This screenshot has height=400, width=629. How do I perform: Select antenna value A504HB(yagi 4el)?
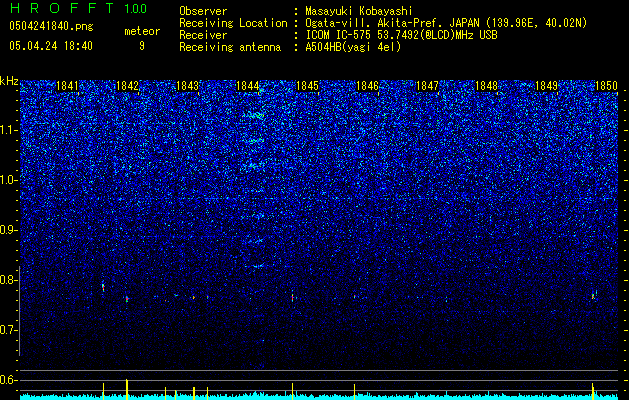353,47
